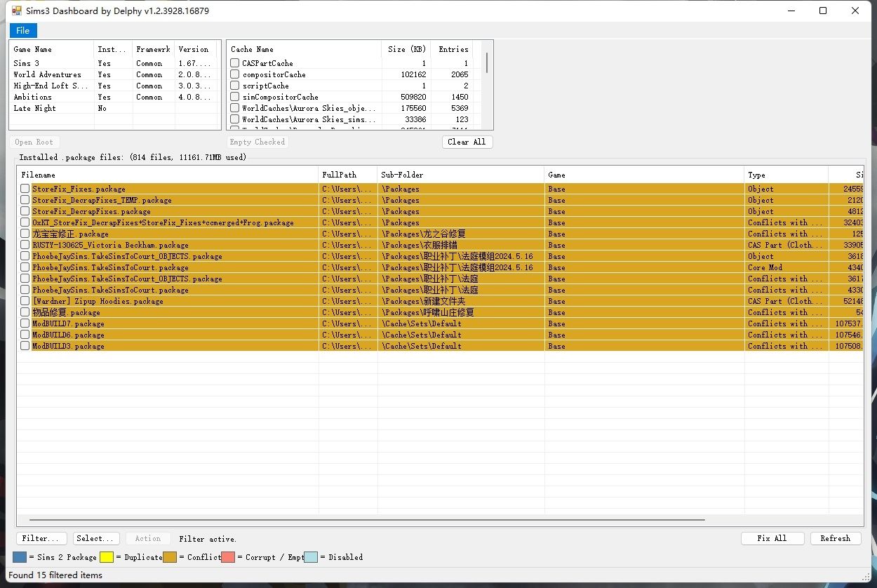
Task: Maximize the Sims3 Dashboard window
Action: click(823, 11)
